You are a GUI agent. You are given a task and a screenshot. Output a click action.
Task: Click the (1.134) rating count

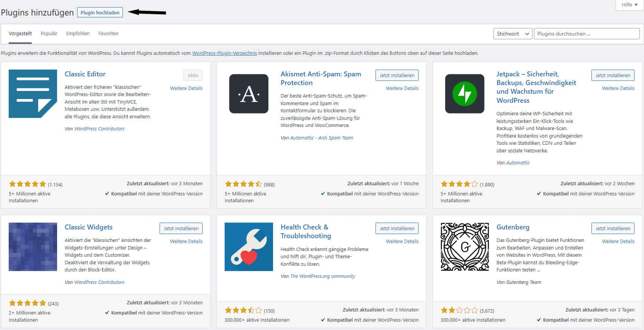(55, 185)
